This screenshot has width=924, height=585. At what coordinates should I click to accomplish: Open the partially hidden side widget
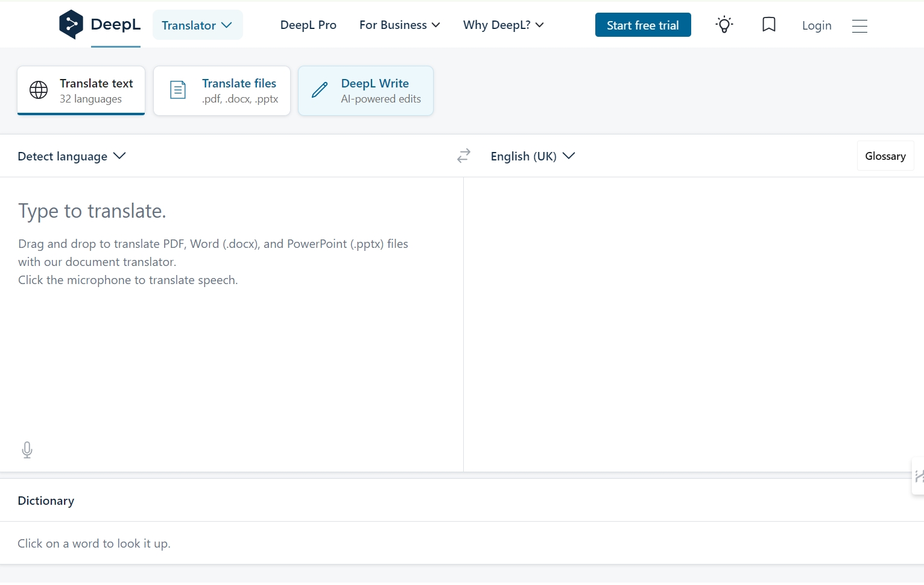pyautogui.click(x=918, y=476)
